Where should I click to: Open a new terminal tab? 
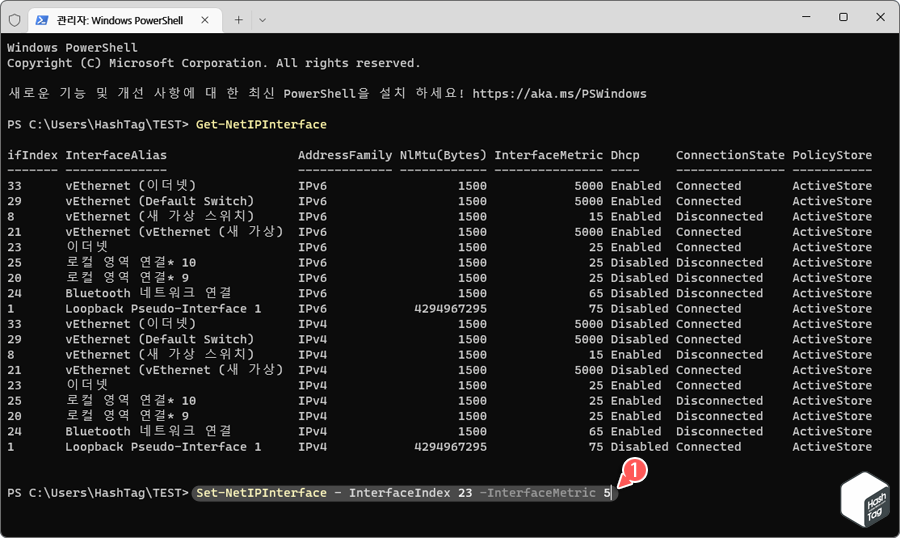pos(239,20)
